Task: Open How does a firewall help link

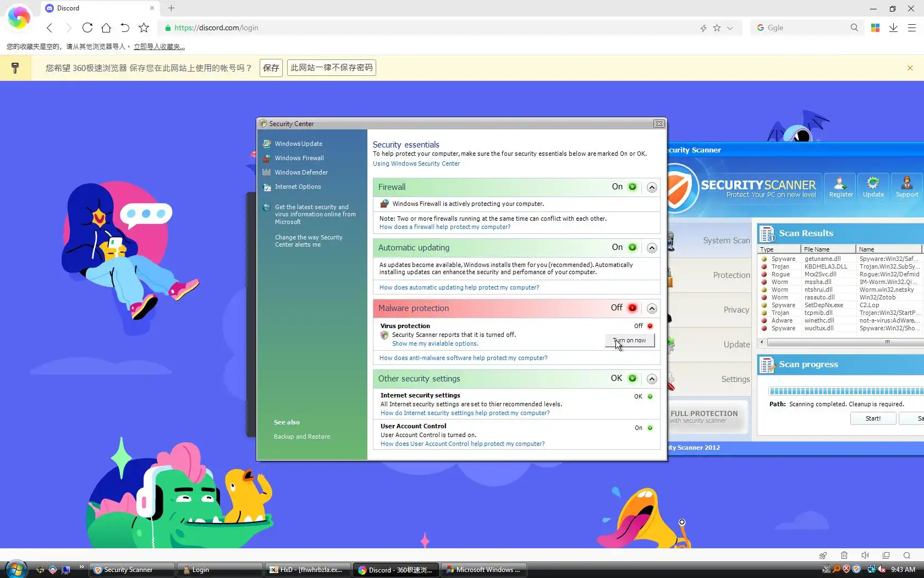Action: (x=445, y=227)
